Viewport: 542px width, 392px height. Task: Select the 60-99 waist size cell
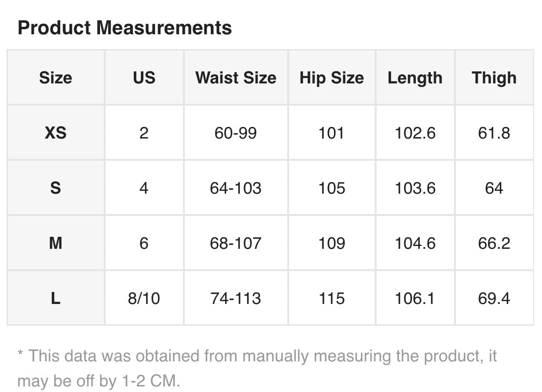click(x=236, y=133)
